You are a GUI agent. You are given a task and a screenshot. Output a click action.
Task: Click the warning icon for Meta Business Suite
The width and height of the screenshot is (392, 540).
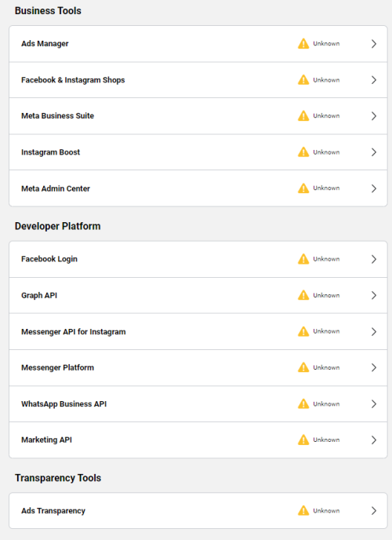click(x=303, y=115)
